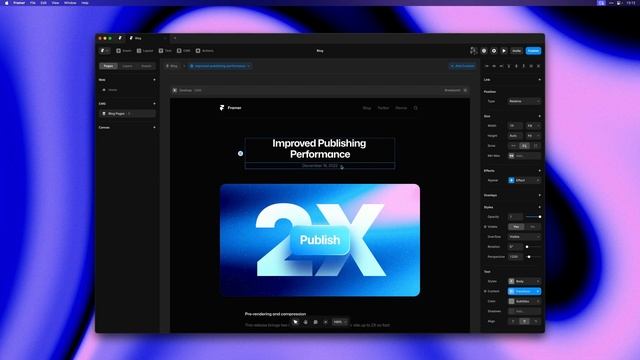Screen dimensions: 640x360
Task: Click the first alignment icon, align left
Action: tap(487, 66)
